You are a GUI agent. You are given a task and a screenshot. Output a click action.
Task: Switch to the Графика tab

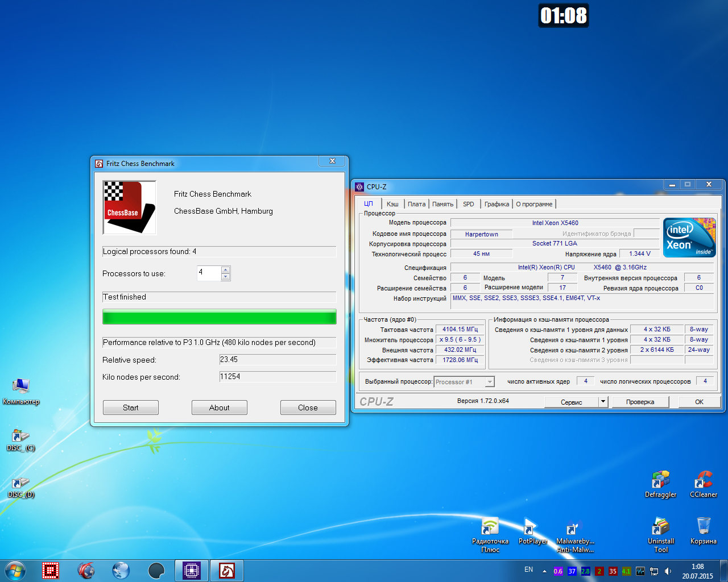497,204
